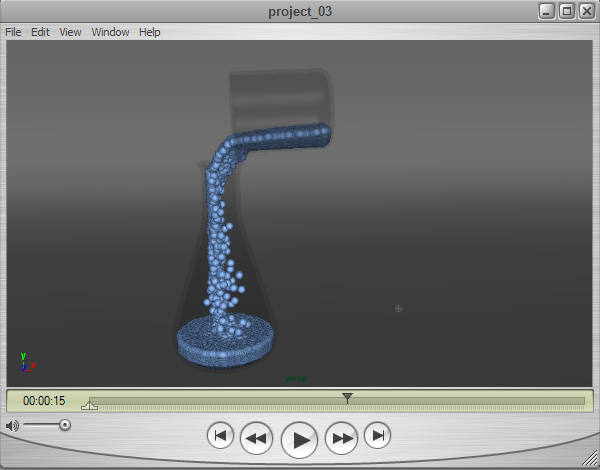Open the File menu
Screen dimensions: 600x470
13,32
